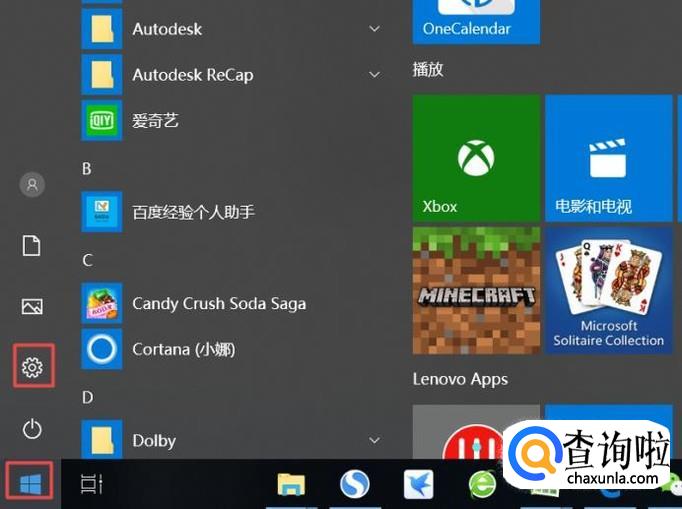
Task: Click the Windows Start button
Action: (x=30, y=484)
